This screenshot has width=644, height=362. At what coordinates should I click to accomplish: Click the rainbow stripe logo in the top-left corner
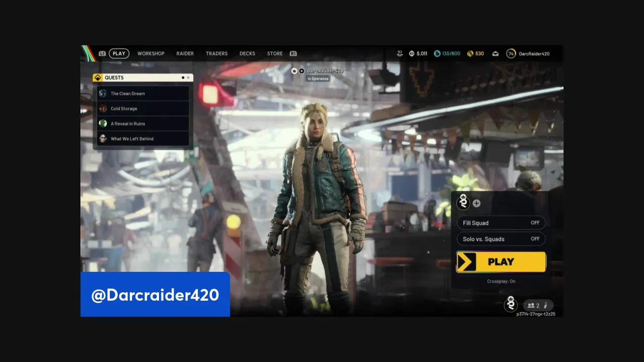[x=89, y=53]
